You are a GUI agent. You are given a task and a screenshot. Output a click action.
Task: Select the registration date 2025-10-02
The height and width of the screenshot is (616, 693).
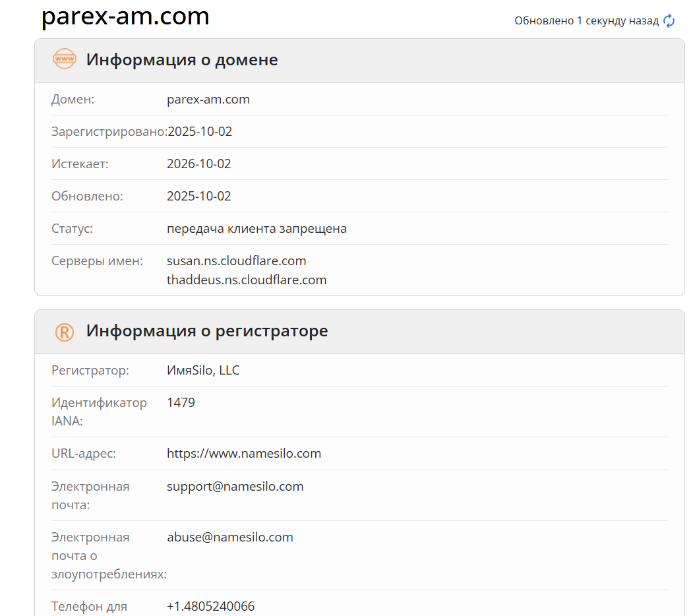point(199,131)
